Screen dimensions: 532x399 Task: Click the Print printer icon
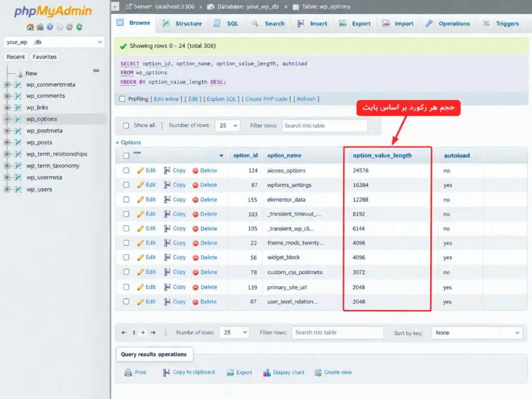128,373
